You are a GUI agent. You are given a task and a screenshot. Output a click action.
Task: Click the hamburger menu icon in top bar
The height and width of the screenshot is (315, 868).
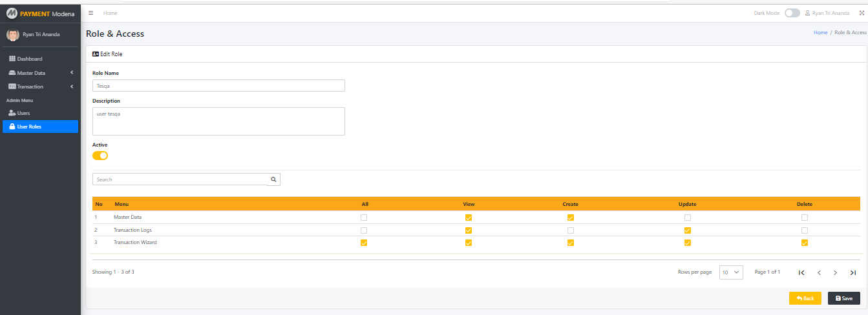[90, 13]
